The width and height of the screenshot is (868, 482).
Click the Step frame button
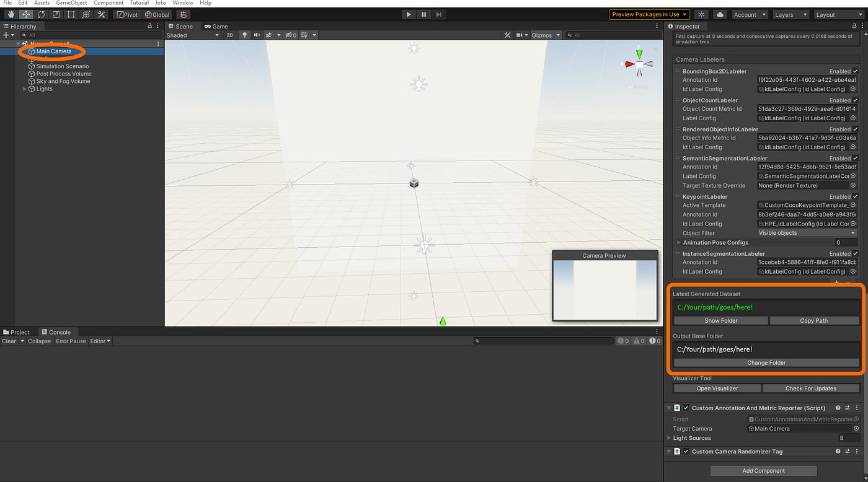pyautogui.click(x=439, y=14)
